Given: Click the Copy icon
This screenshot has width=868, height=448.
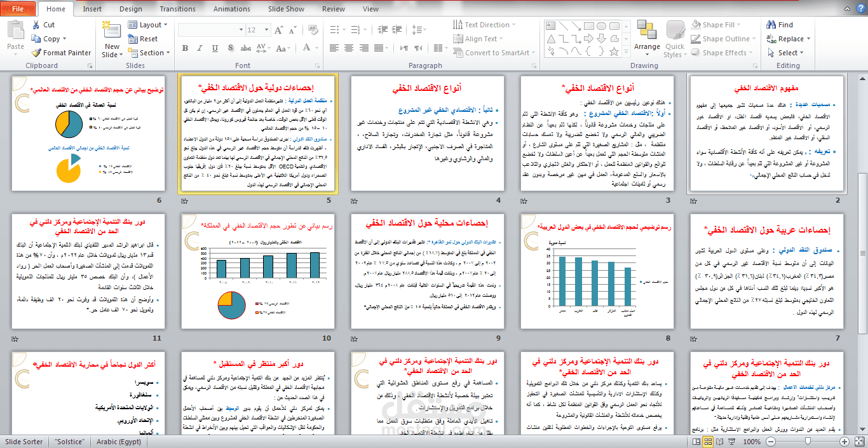Looking at the screenshot, I should [x=36, y=39].
